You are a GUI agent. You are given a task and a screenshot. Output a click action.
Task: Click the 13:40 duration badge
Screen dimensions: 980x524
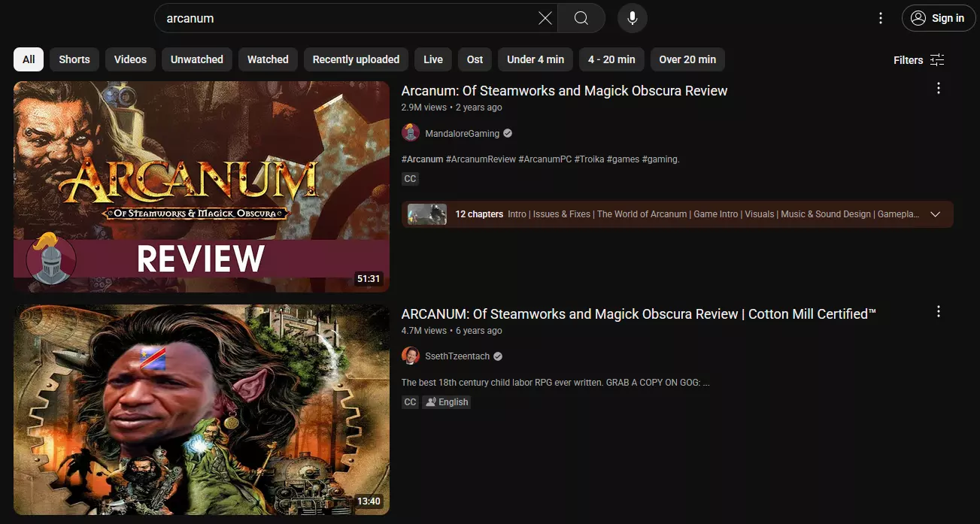tap(369, 501)
